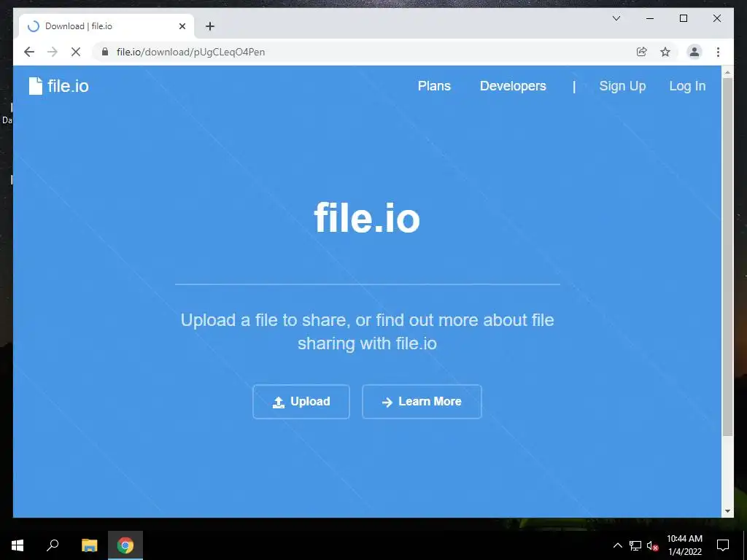This screenshot has height=560, width=747.
Task: View site info via padlock icon
Action: pyautogui.click(x=105, y=52)
